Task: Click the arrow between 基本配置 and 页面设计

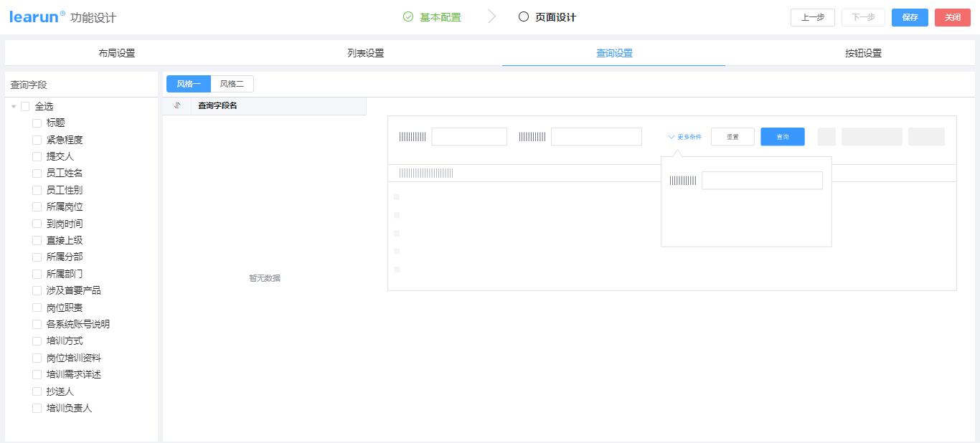Action: pos(491,16)
